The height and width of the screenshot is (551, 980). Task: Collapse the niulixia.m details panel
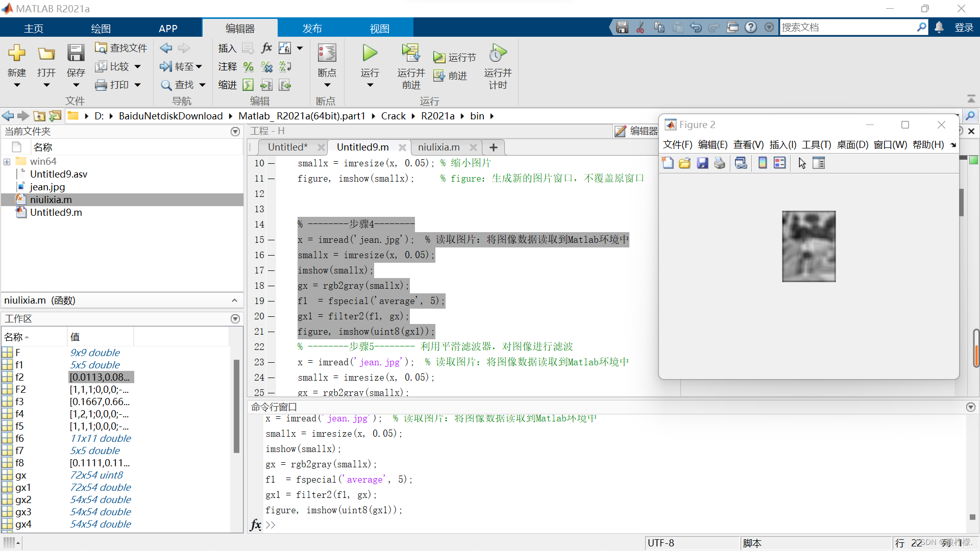click(234, 300)
